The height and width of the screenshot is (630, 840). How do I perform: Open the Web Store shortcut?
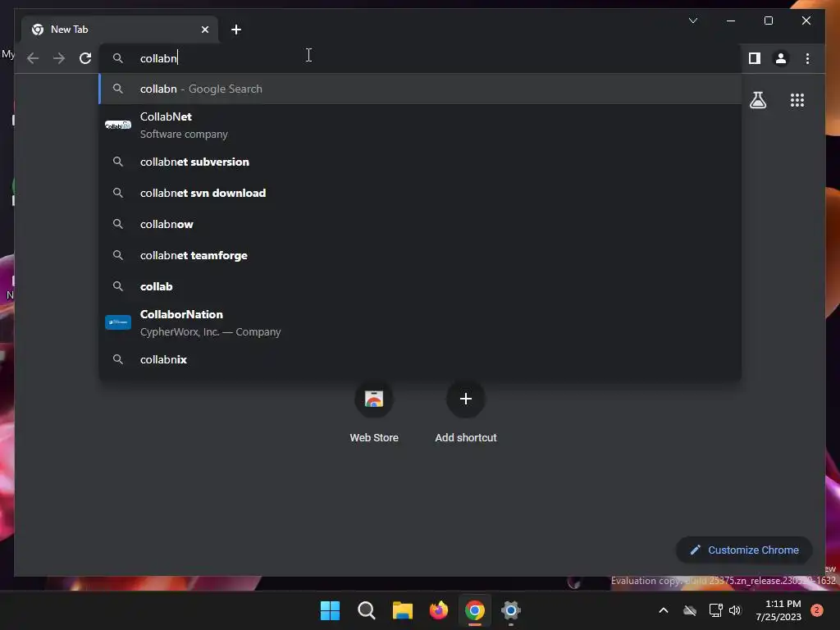point(374,413)
